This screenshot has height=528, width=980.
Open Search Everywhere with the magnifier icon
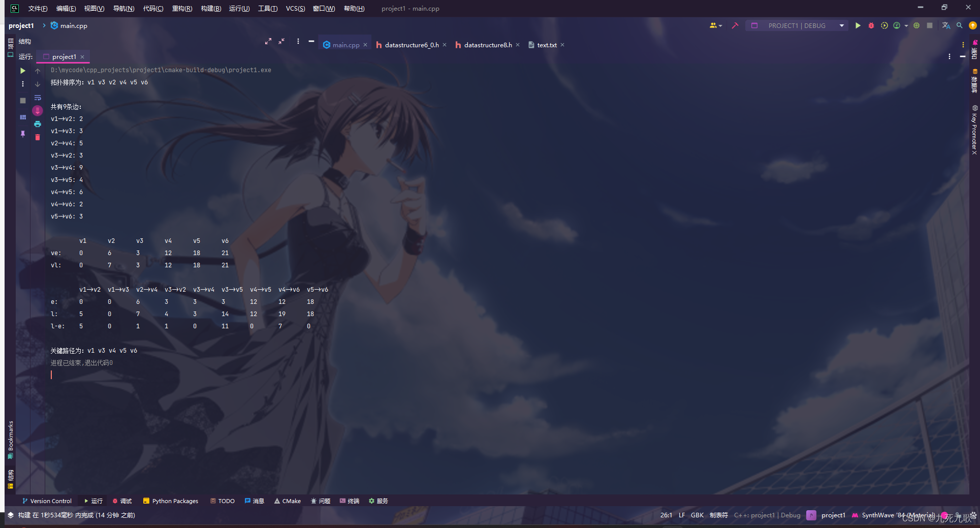tap(959, 25)
